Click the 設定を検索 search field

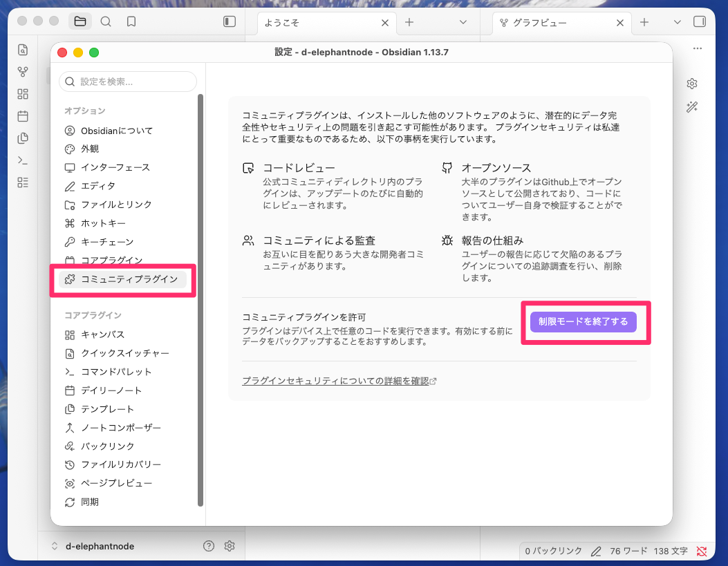(128, 82)
